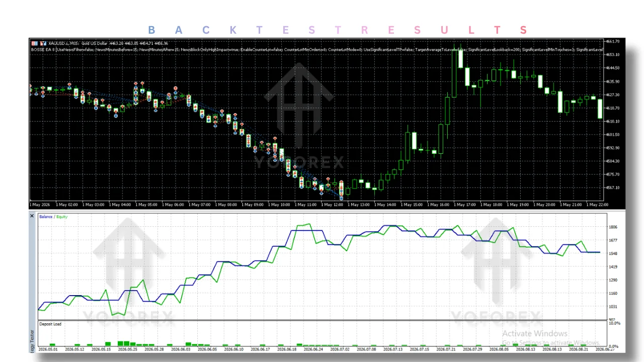Click balance value 1548 on graph axis
Screen dimensions: 644x362
pyautogui.click(x=613, y=254)
